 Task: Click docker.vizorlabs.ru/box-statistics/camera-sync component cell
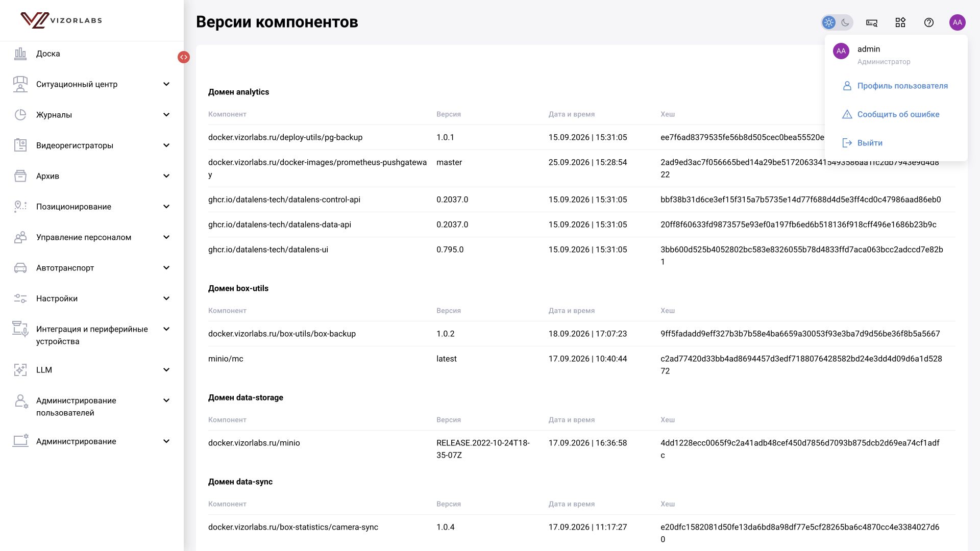[293, 527]
